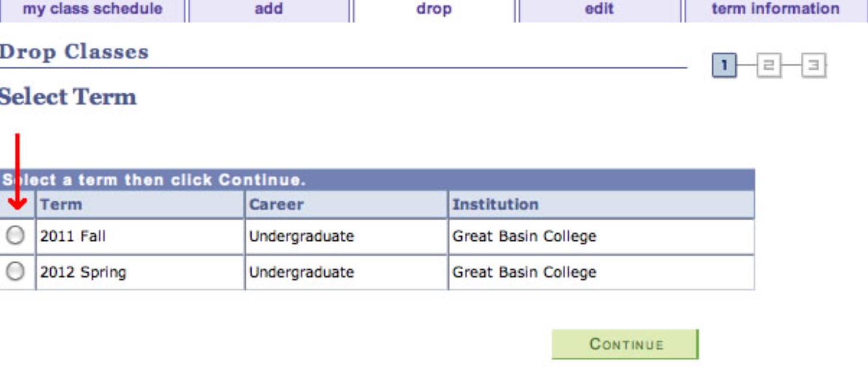Go to the edit tab

(x=599, y=10)
